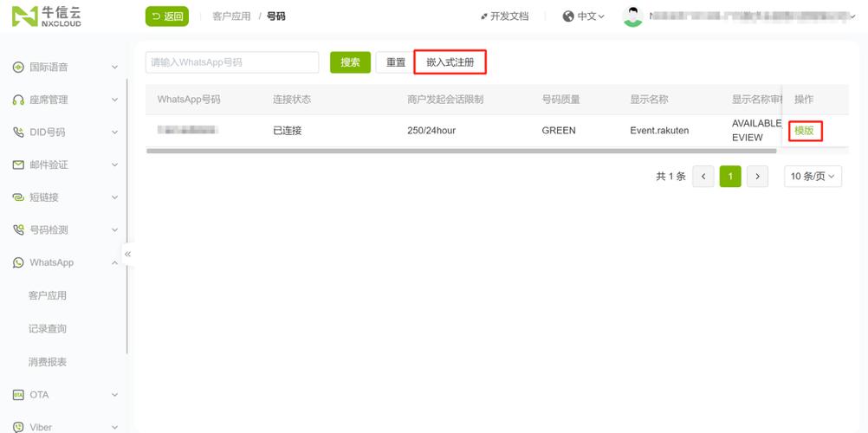Click the globe language icon

[568, 16]
